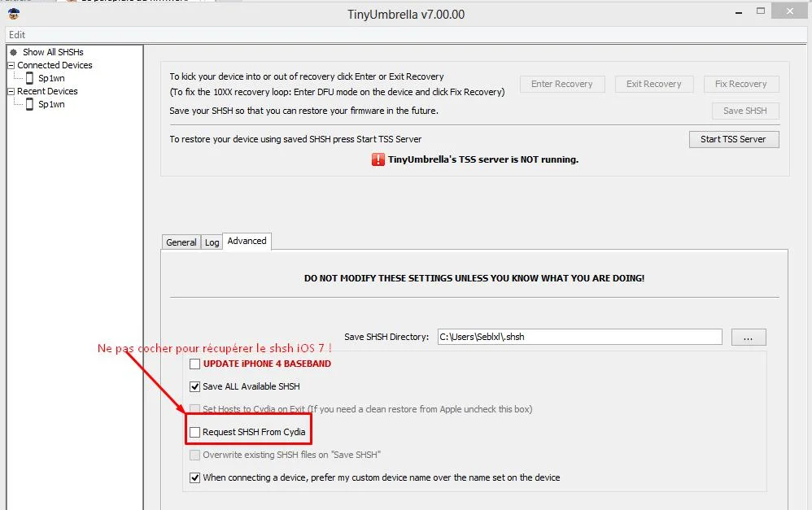Select the Advanced tab
This screenshot has height=510, width=812.
247,241
